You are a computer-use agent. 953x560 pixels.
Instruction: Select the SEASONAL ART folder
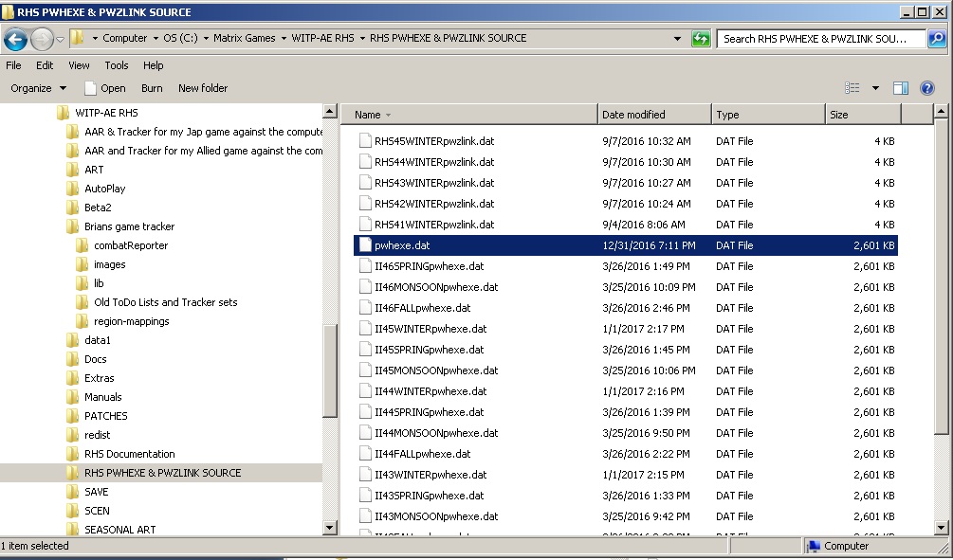click(119, 529)
